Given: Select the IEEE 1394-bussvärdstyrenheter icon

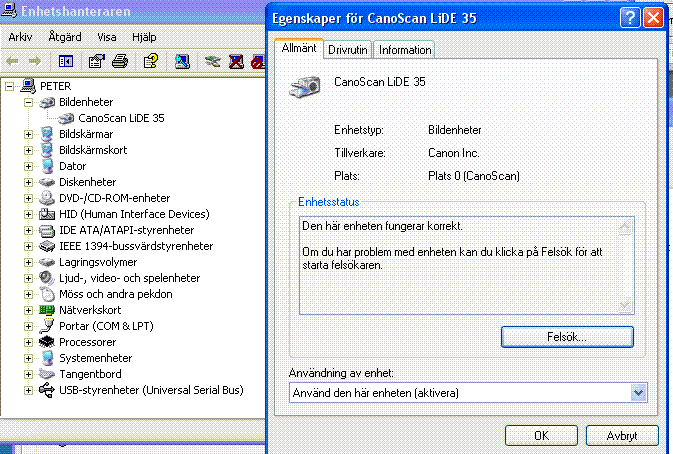Looking at the screenshot, I should (47, 246).
